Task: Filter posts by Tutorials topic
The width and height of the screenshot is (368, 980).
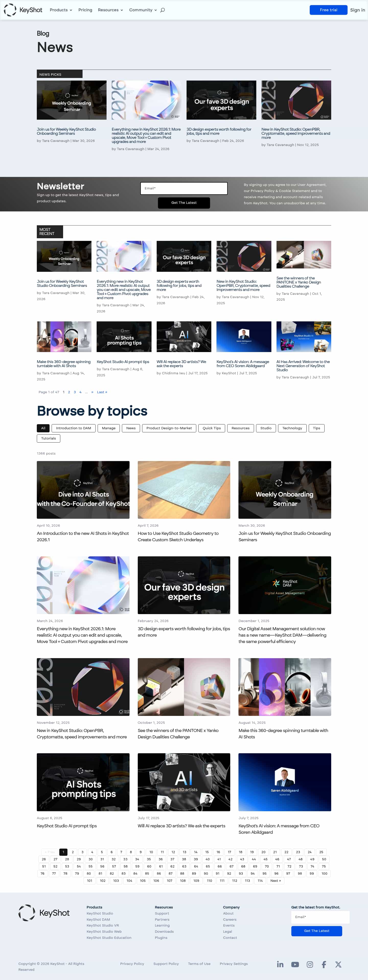Action: click(x=49, y=438)
